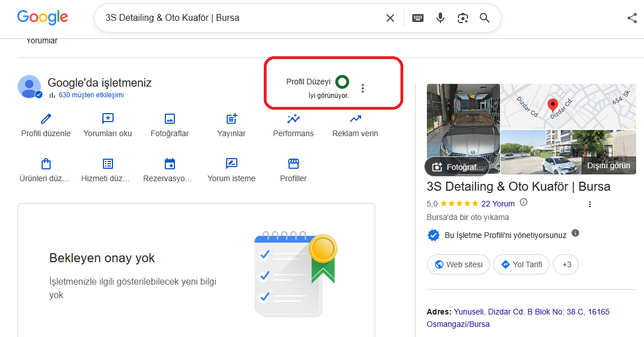The image size is (644, 337).
Task: Click Bu İşletme Profili'ni yönetiyorsunuz text
Action: (506, 235)
